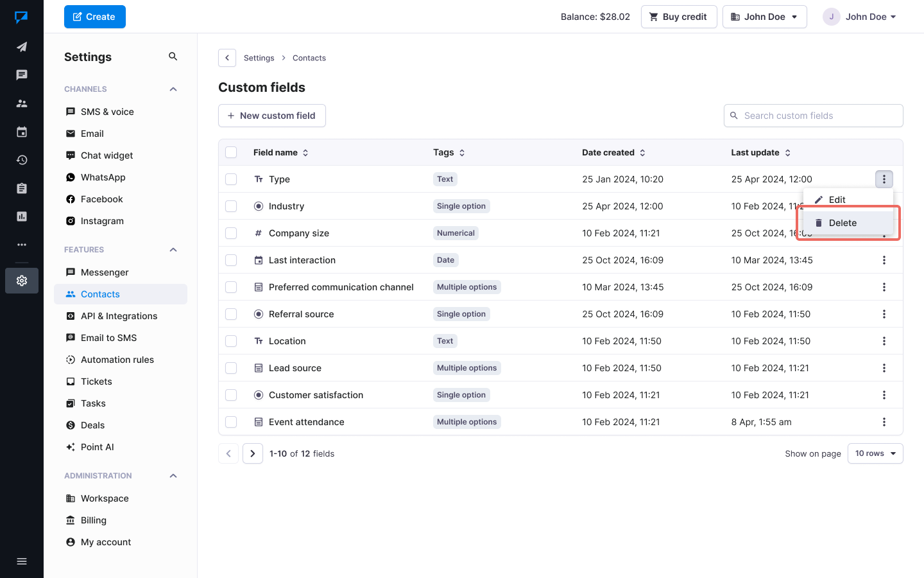Screen dimensions: 924x578
Task: Click the paper plane icon in left rail
Action: click(22, 47)
